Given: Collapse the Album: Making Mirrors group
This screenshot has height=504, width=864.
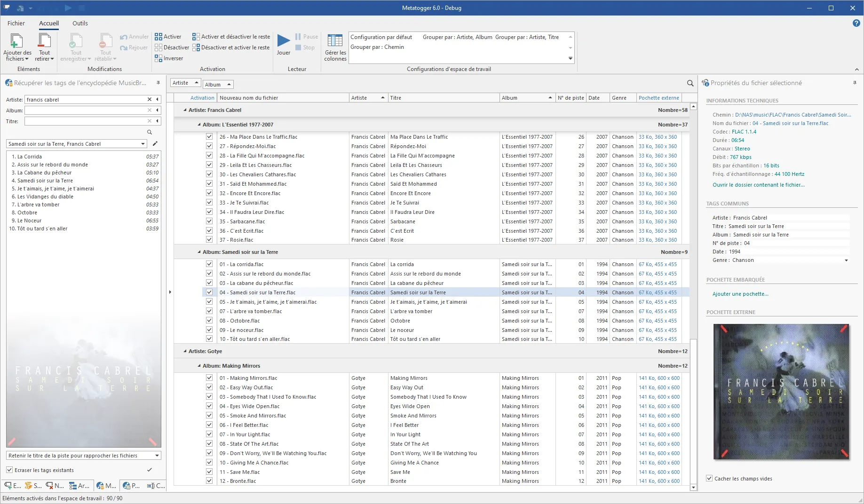Looking at the screenshot, I should tap(199, 366).
